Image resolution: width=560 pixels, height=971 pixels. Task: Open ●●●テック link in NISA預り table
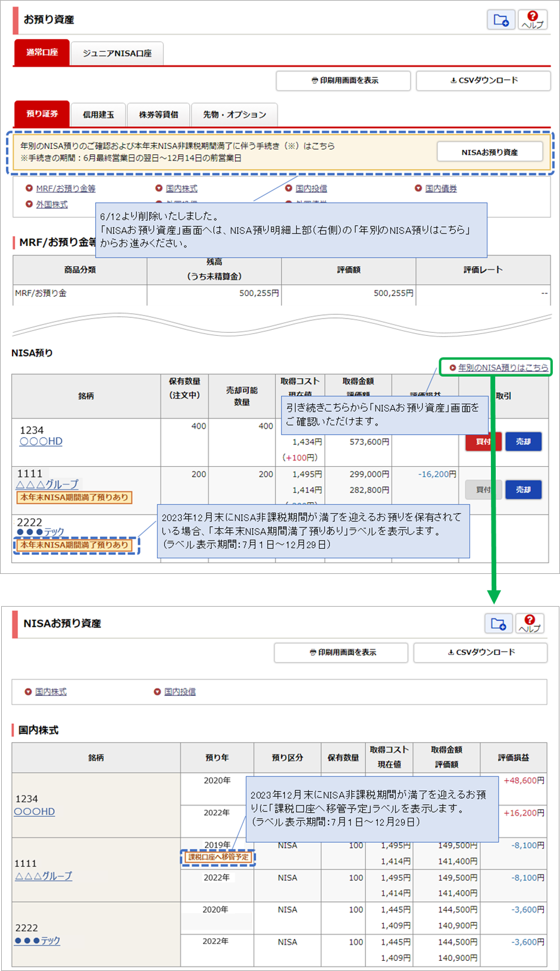pos(40,532)
